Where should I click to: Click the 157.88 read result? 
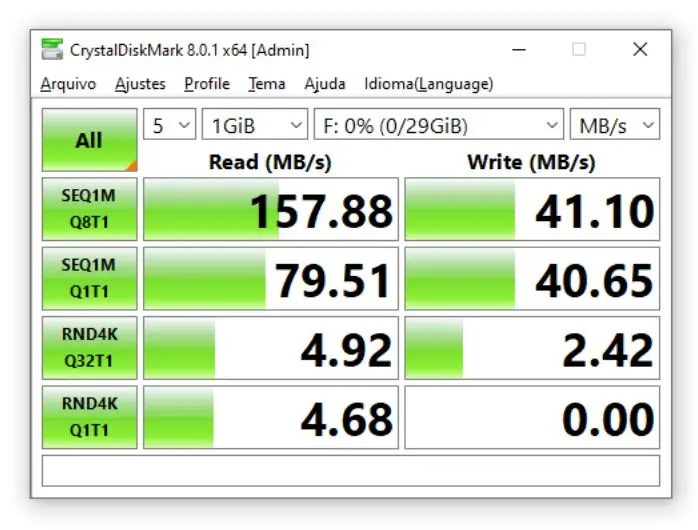click(x=271, y=209)
